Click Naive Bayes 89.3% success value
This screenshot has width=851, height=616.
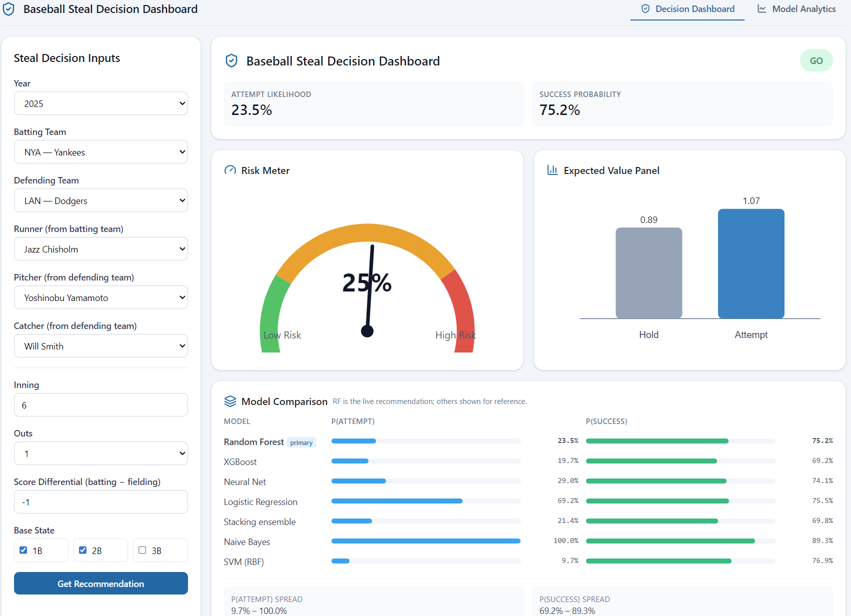coord(822,540)
